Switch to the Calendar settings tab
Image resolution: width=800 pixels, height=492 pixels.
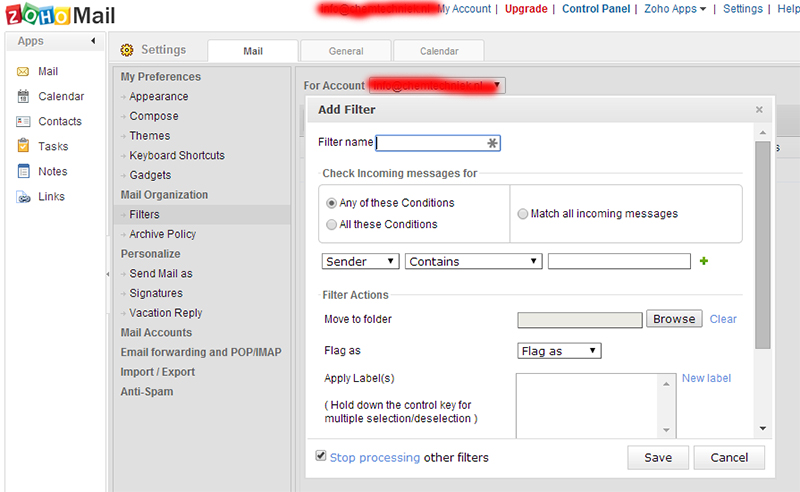click(x=438, y=51)
